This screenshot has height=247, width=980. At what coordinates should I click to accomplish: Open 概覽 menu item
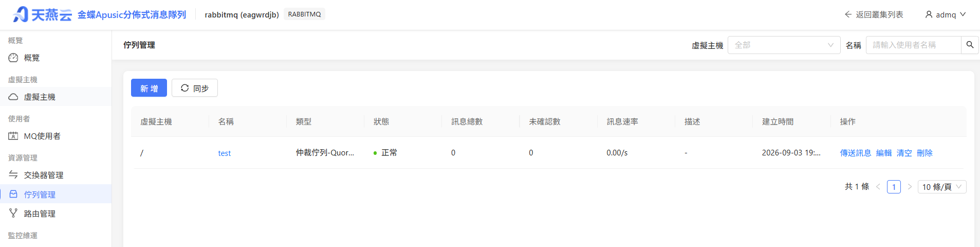point(56,58)
